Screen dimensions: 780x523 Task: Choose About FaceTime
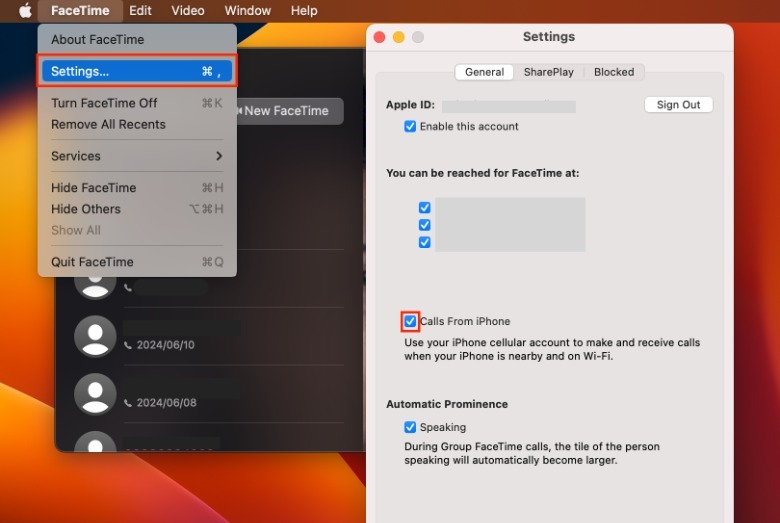(137, 39)
